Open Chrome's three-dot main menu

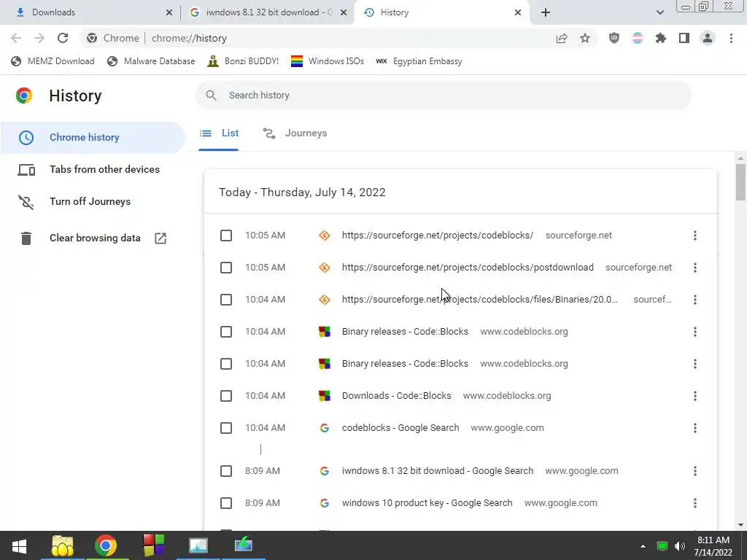(x=731, y=38)
